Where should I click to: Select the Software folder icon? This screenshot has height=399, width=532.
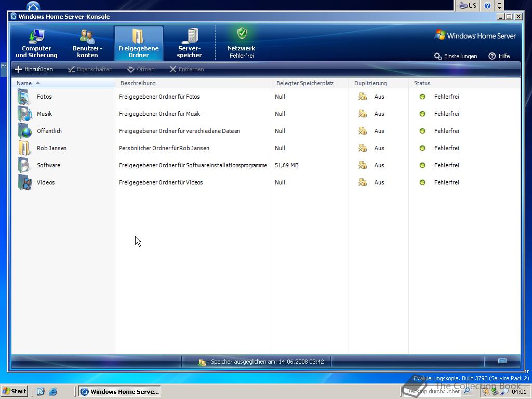tap(24, 165)
